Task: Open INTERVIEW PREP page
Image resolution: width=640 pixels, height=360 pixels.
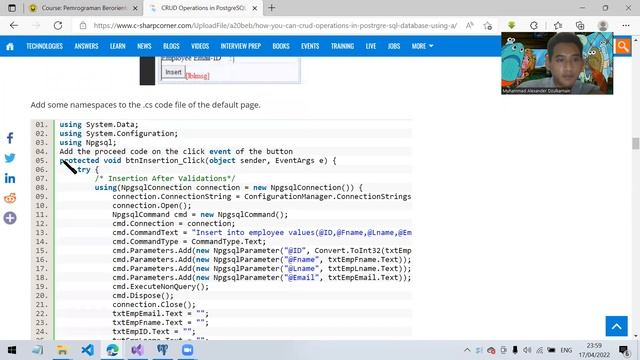Action: click(x=240, y=46)
